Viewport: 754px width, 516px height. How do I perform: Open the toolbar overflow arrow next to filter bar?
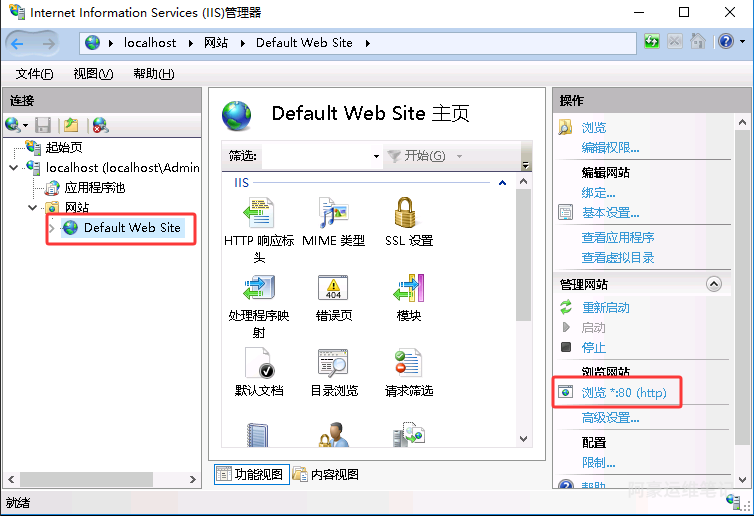click(526, 164)
